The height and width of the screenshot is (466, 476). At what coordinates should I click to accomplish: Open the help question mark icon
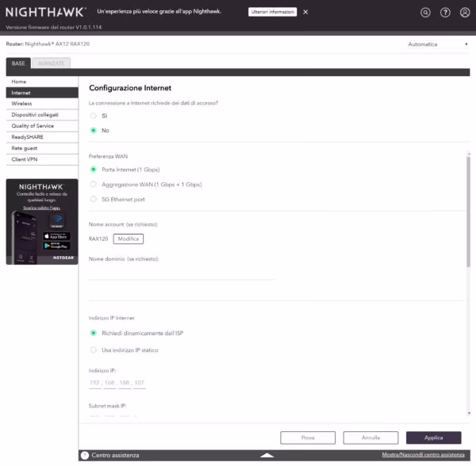[445, 13]
